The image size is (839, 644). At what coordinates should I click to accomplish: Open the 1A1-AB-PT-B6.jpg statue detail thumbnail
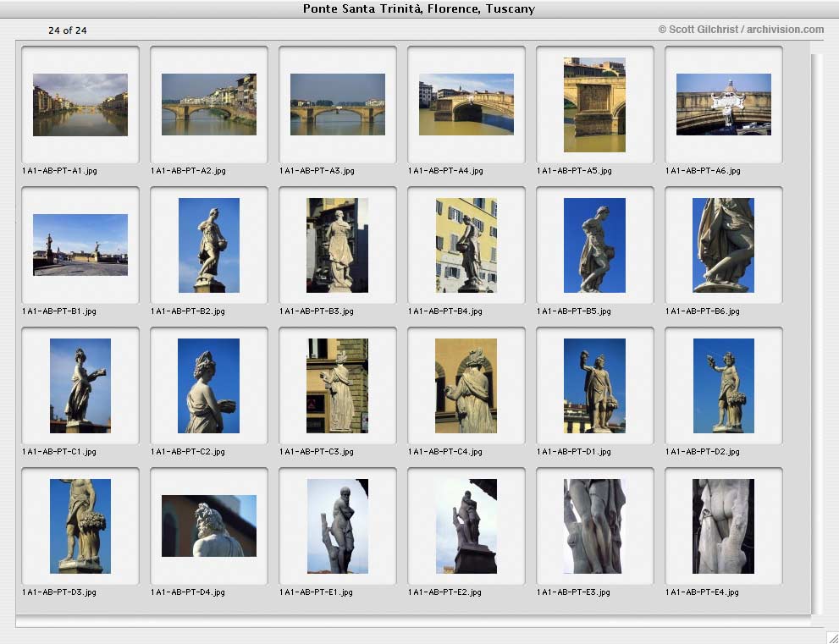click(x=723, y=245)
